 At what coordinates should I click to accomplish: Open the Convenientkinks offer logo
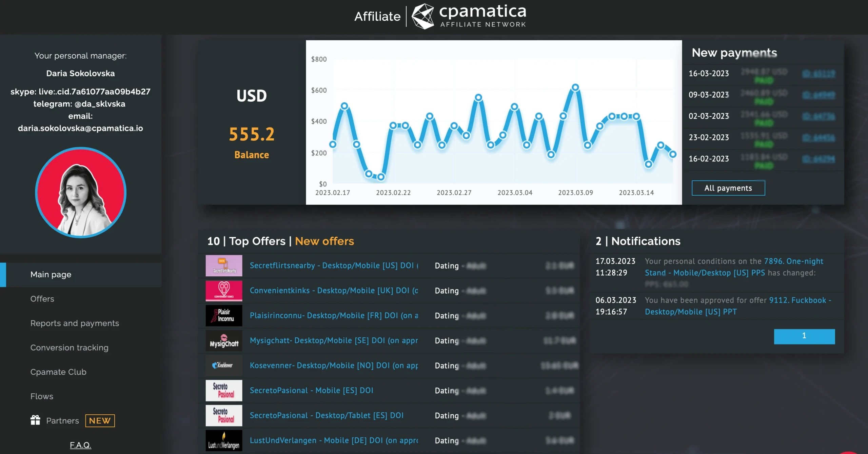pyautogui.click(x=224, y=291)
